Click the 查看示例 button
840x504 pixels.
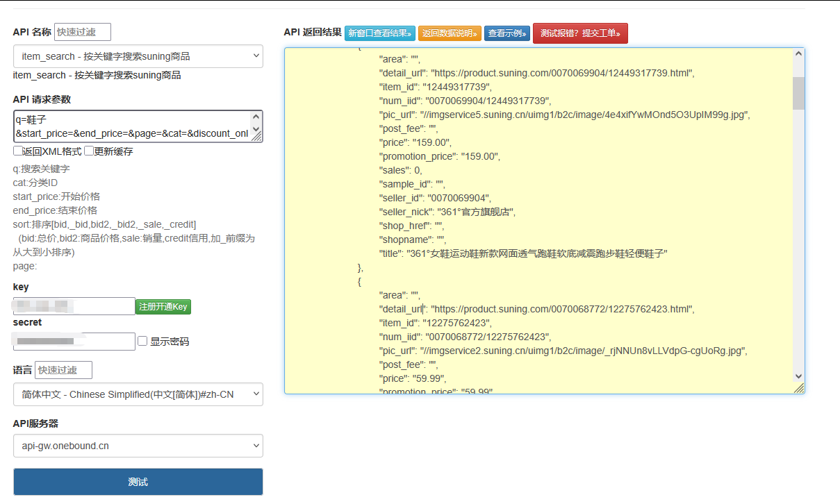click(x=507, y=33)
